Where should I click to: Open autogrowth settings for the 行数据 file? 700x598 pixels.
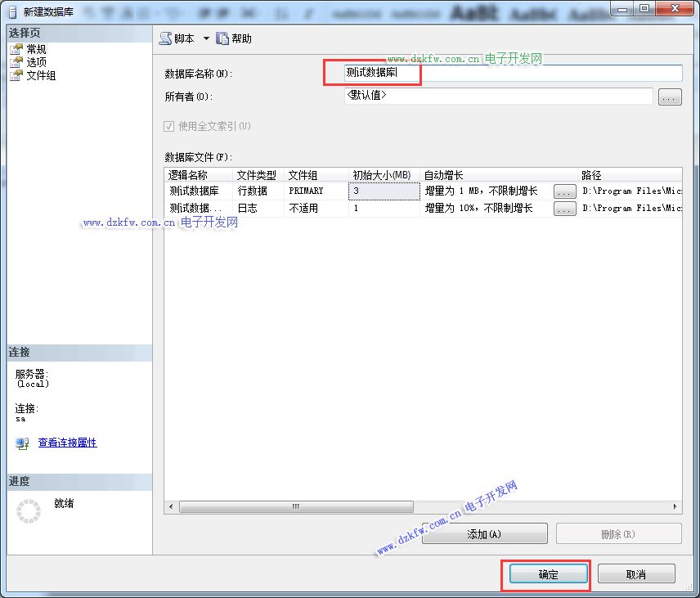[x=564, y=191]
